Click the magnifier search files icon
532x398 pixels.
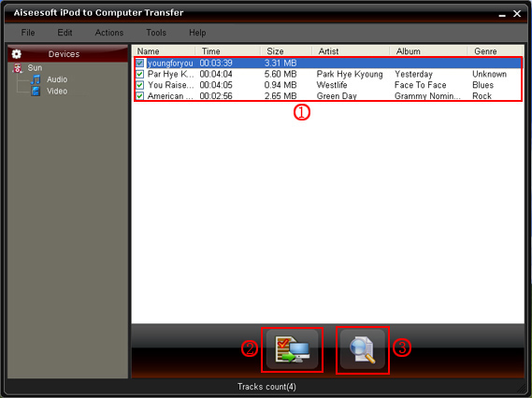click(363, 349)
